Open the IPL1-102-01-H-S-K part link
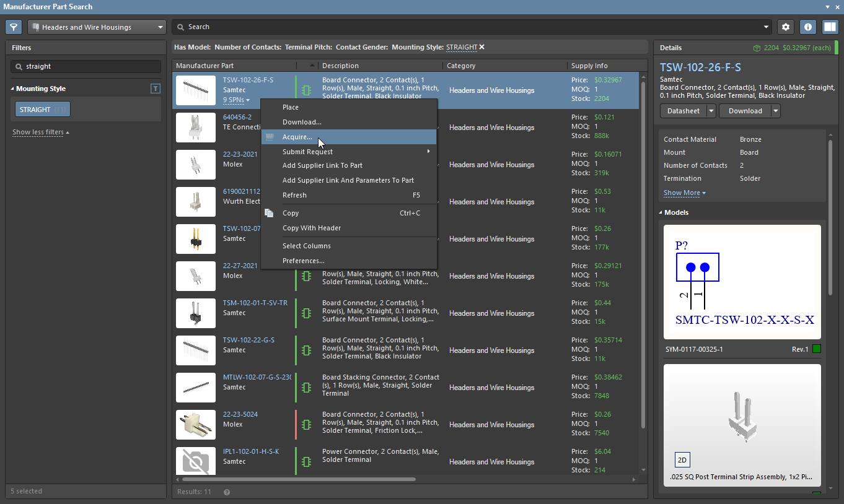Image resolution: width=844 pixels, height=504 pixels. point(251,451)
